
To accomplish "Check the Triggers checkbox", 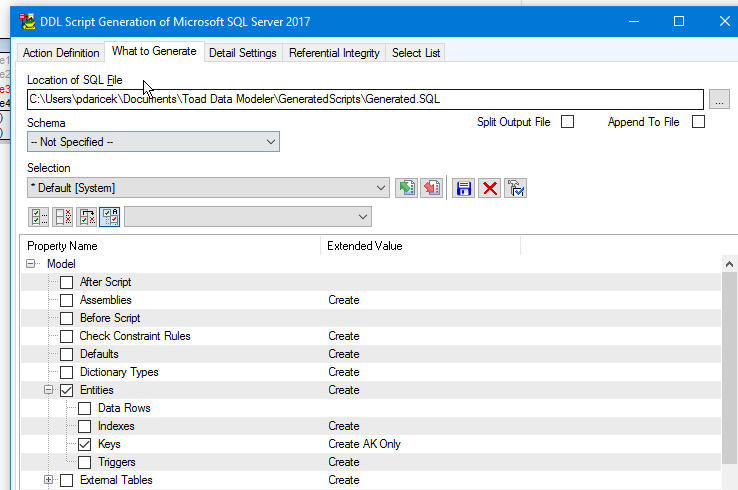I will pyautogui.click(x=84, y=462).
